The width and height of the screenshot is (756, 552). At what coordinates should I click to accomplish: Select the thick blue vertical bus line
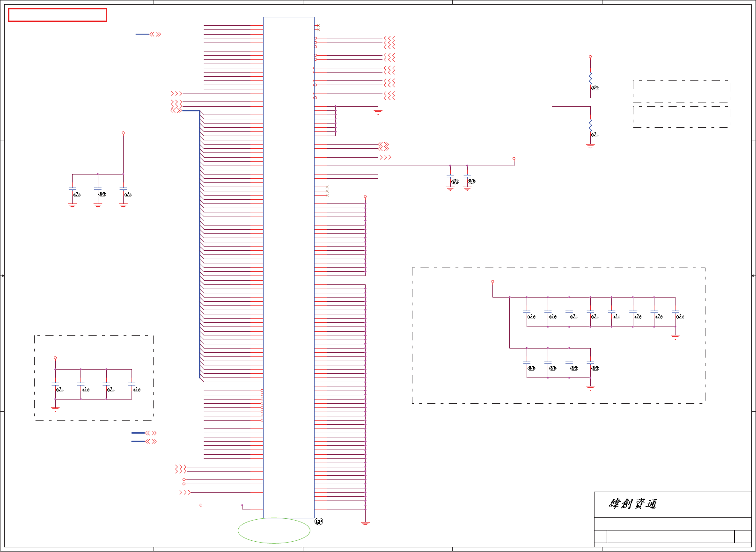(x=199, y=244)
